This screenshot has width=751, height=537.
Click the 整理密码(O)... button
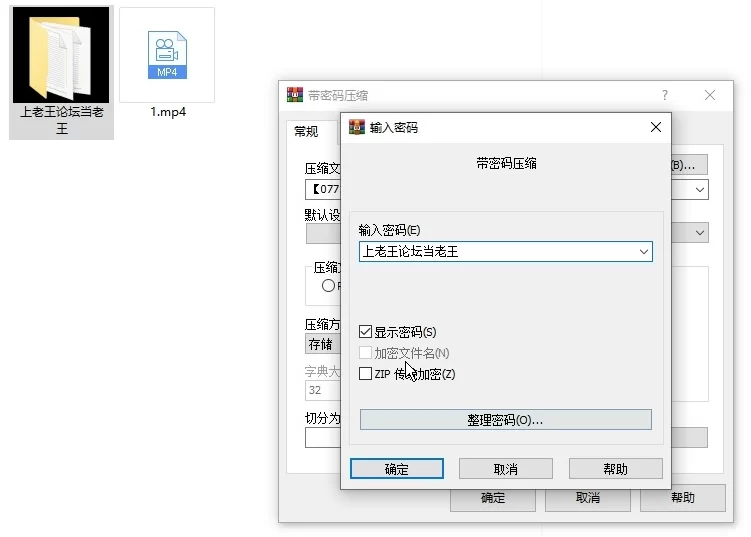[505, 420]
